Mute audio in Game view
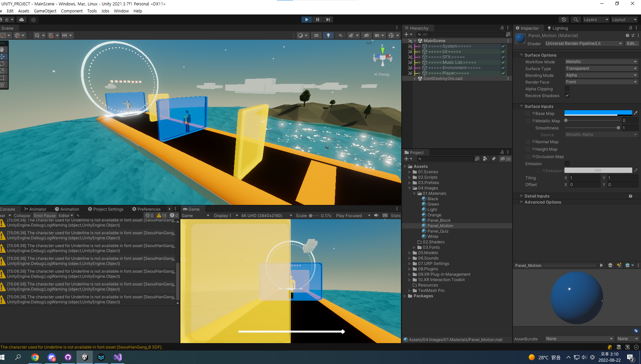The image size is (641, 364). tap(376, 215)
